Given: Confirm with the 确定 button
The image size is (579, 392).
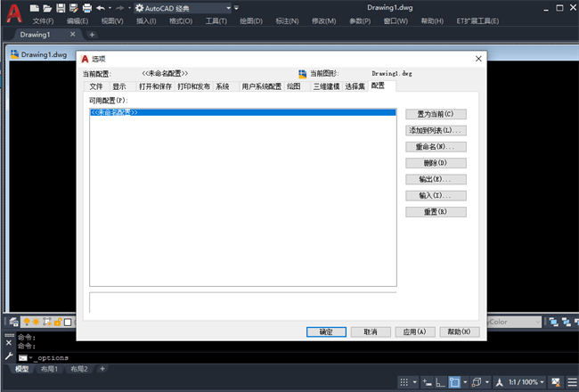Looking at the screenshot, I should pyautogui.click(x=326, y=331).
